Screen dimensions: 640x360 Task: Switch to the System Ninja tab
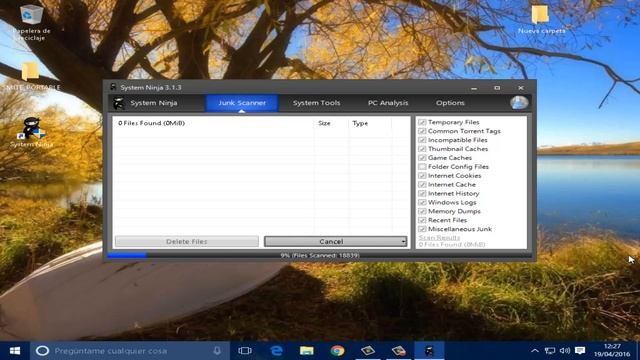[154, 103]
